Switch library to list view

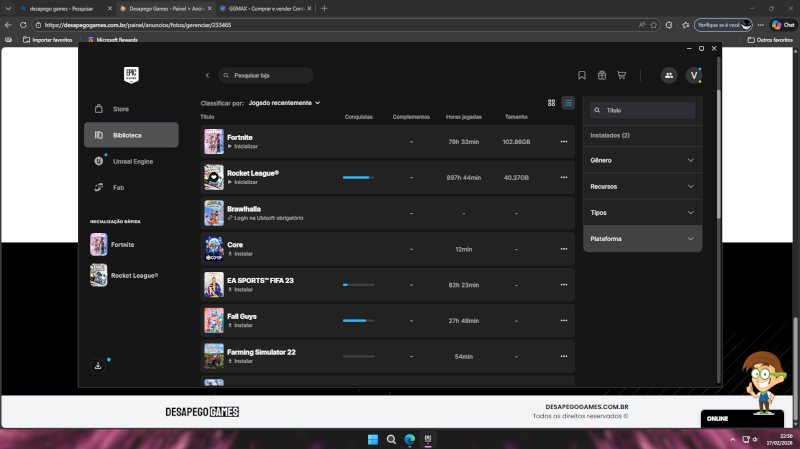click(568, 102)
